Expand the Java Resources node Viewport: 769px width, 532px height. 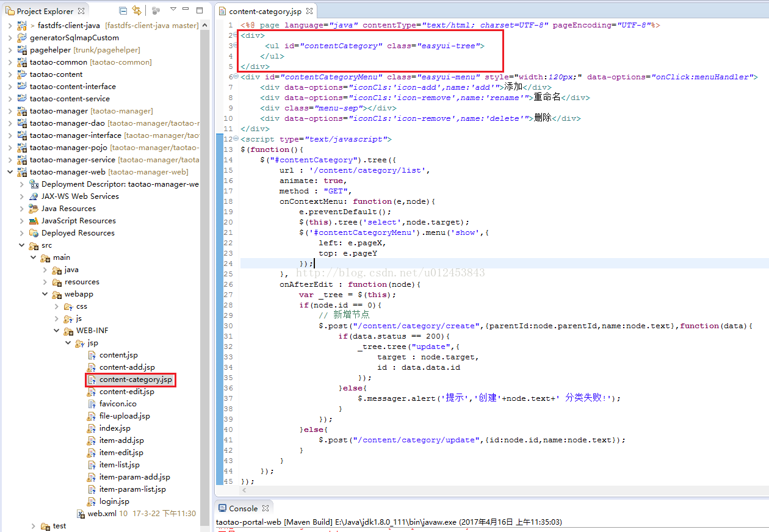click(22, 208)
